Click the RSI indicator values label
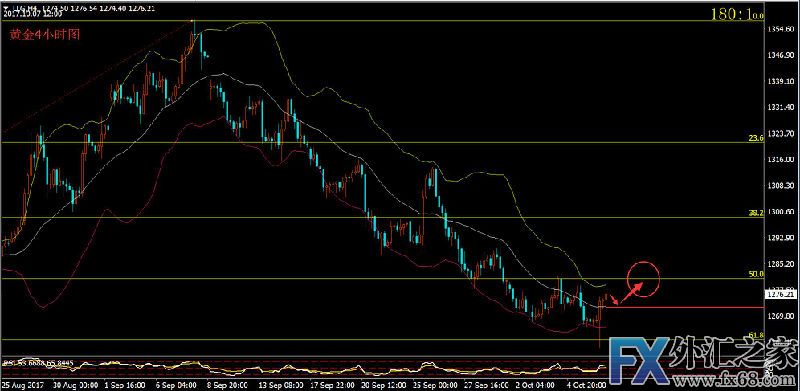 point(38,363)
